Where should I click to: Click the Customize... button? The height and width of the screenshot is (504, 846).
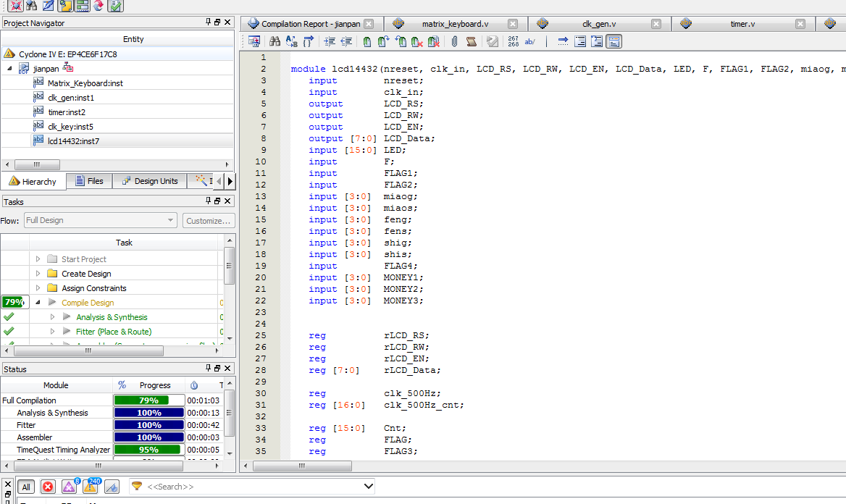[208, 220]
